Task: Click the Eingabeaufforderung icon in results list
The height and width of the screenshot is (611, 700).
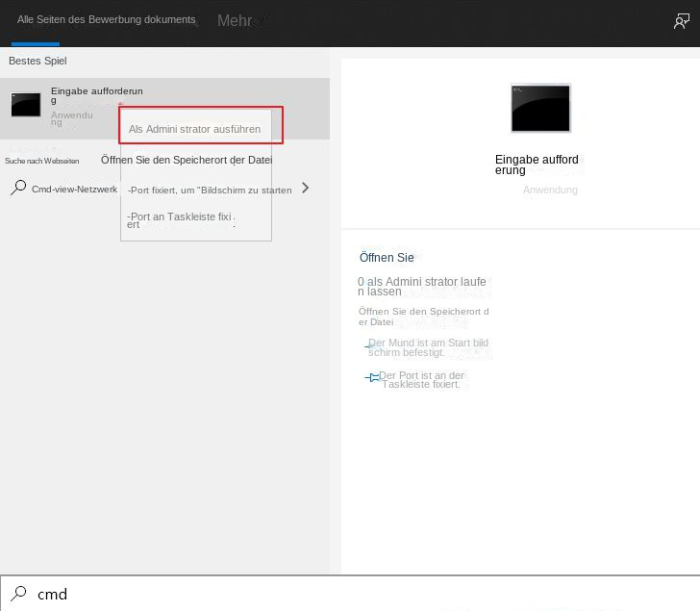Action: (x=25, y=105)
